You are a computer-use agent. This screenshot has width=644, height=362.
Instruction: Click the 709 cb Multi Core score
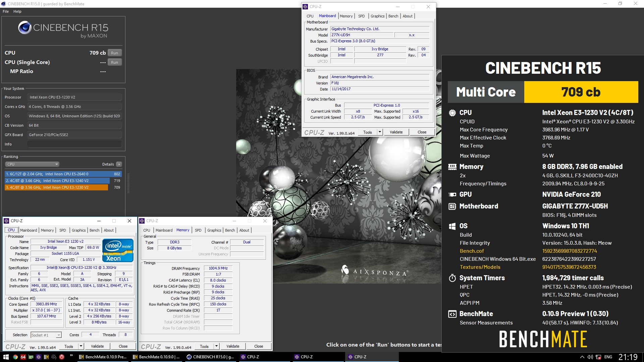[581, 92]
